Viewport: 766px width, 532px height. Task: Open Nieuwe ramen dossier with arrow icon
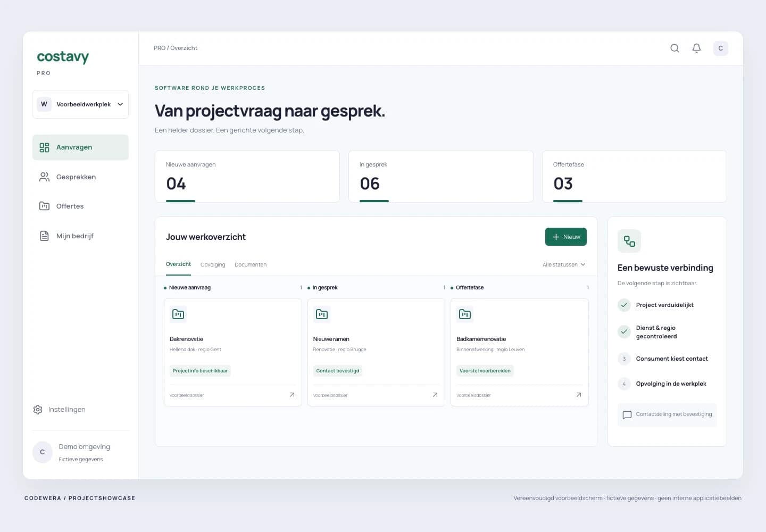[x=435, y=395]
